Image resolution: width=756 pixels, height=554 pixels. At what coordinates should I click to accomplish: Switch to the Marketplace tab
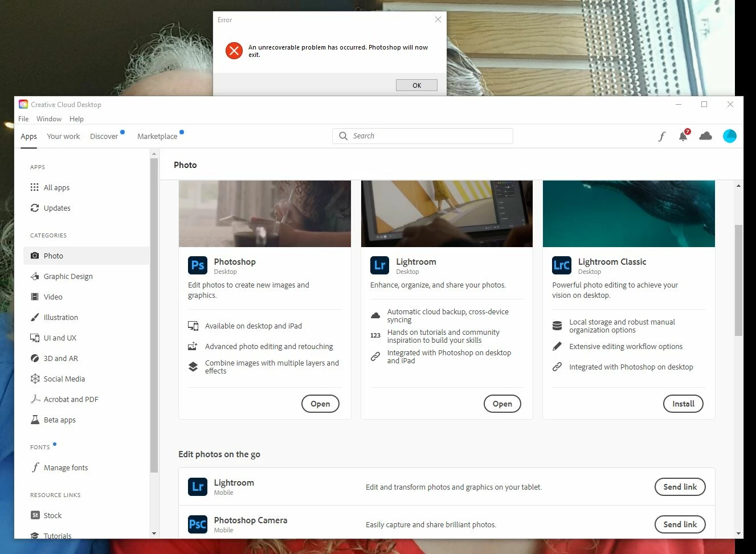point(157,137)
